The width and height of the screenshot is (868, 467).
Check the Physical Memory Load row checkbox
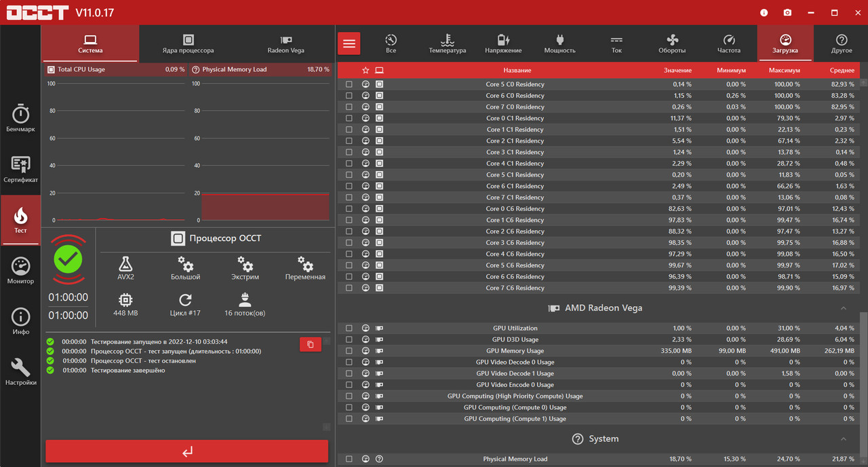(x=349, y=459)
